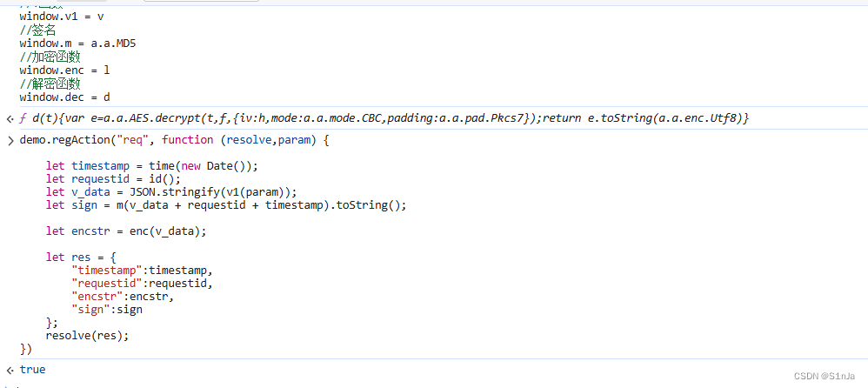Click the closing "})" line
The height and width of the screenshot is (388, 868).
click(x=26, y=349)
